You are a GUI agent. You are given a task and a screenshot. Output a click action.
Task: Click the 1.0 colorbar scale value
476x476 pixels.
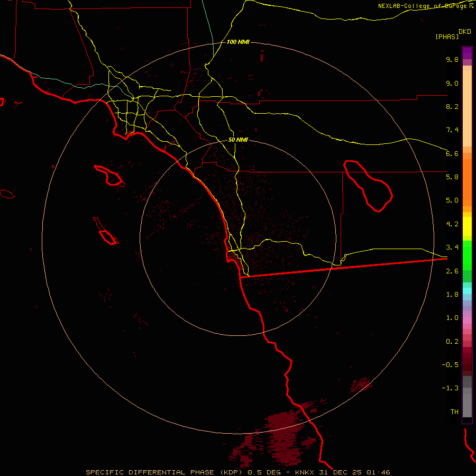pyautogui.click(x=452, y=318)
